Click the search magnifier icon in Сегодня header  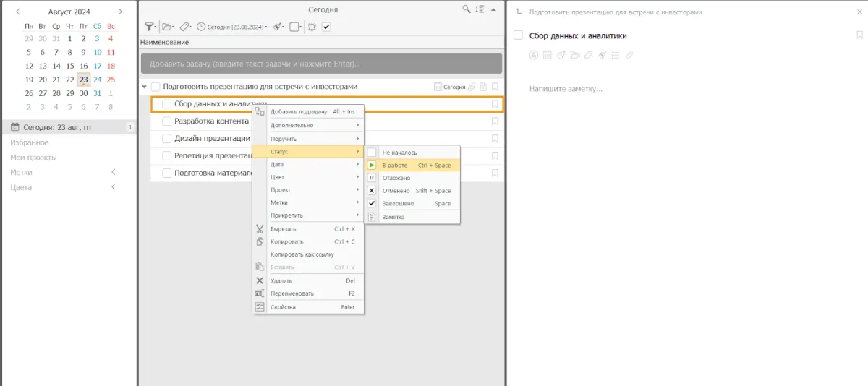click(x=467, y=9)
